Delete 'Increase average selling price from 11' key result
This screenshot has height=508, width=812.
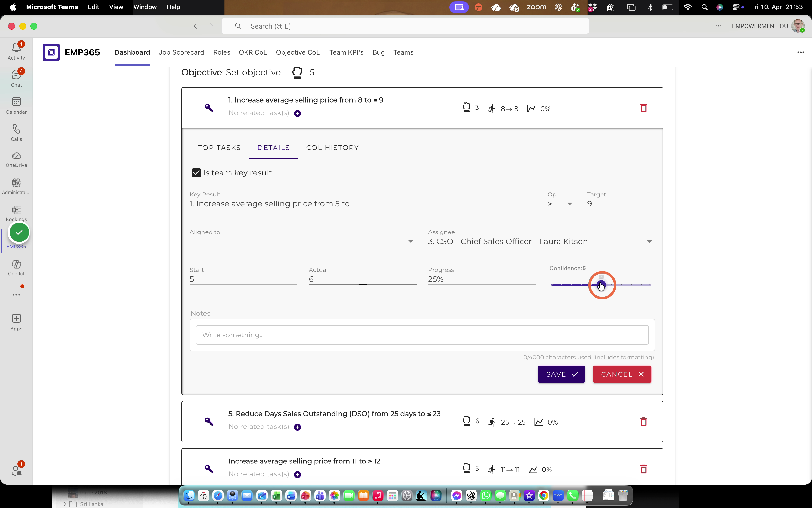[643, 469]
